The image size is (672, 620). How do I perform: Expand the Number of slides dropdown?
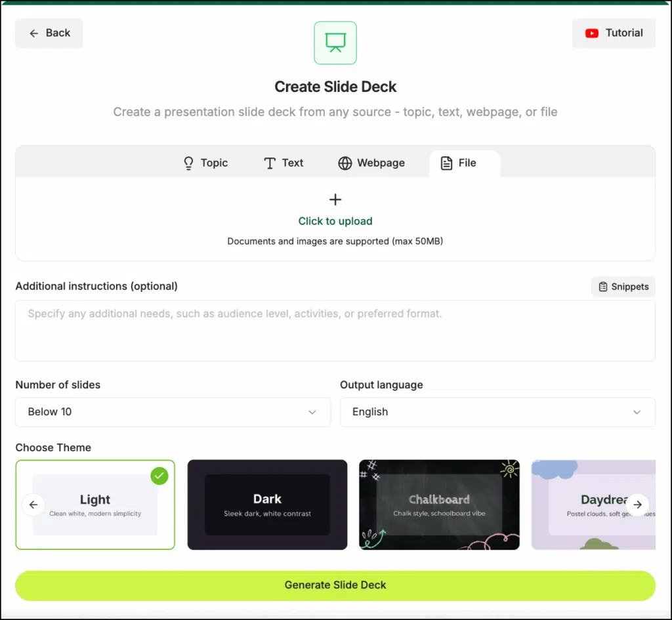[x=173, y=412]
